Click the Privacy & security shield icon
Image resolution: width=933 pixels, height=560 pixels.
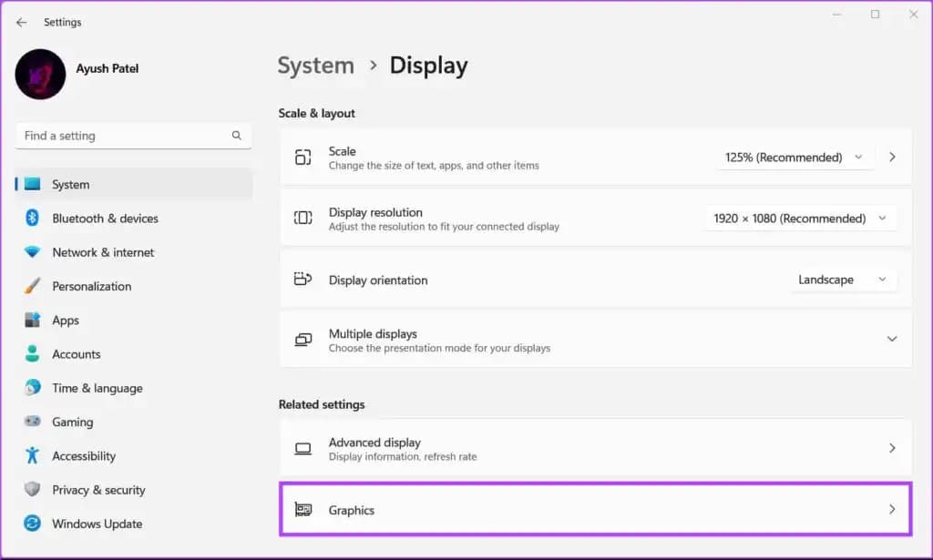[x=33, y=490]
